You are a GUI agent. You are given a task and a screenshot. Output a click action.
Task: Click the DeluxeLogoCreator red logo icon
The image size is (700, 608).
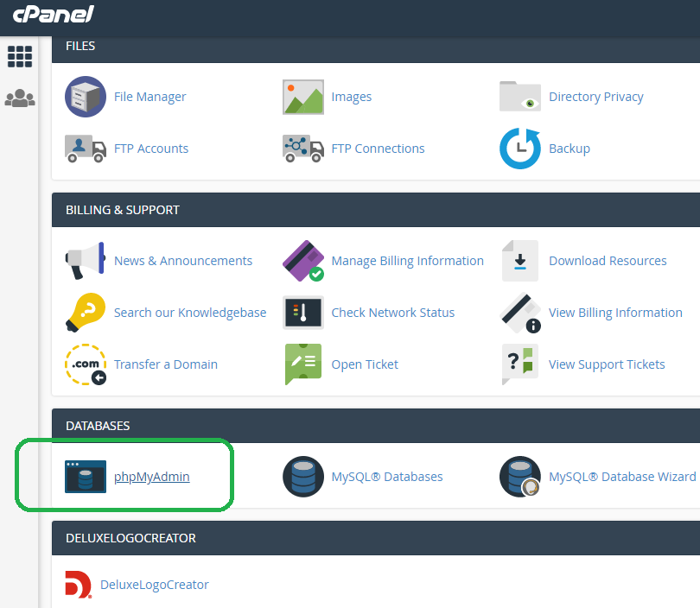pyautogui.click(x=79, y=585)
